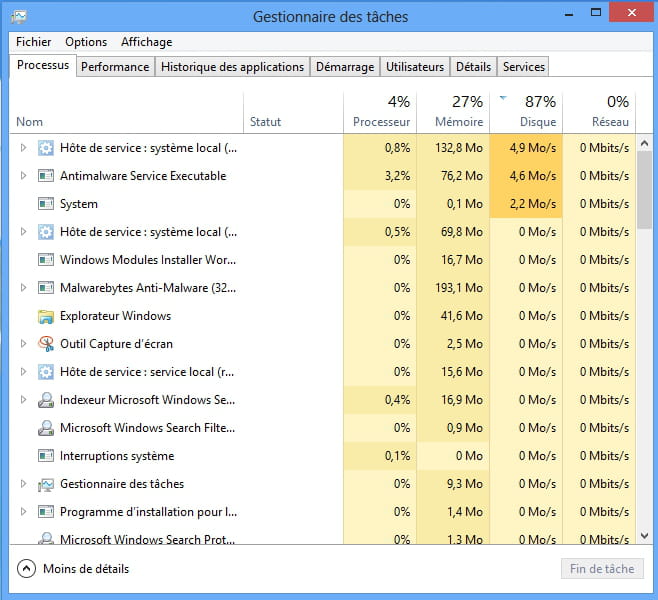Screen dimensions: 658x600
Task: Sort processes by Disque column header
Action: coord(526,111)
